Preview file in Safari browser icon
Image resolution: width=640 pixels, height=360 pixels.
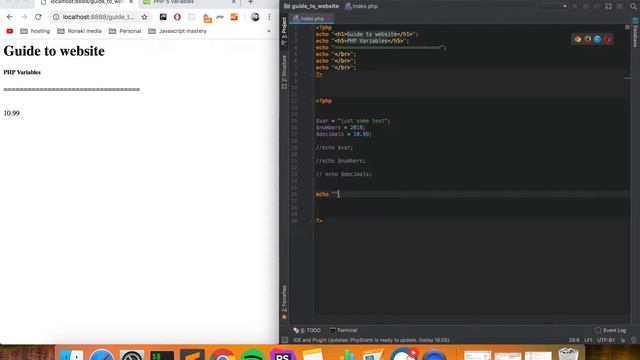[598, 39]
